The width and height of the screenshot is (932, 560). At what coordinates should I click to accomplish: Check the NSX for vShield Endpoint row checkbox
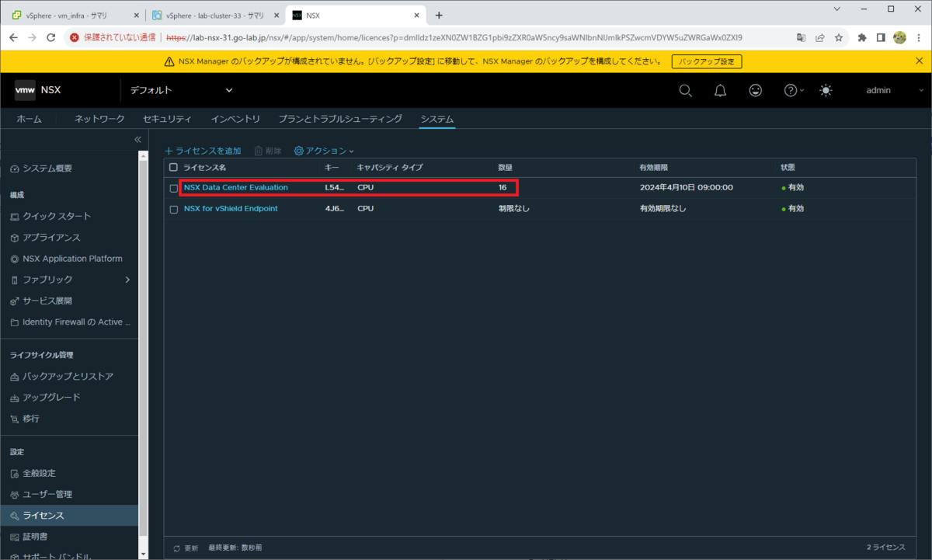pos(174,209)
